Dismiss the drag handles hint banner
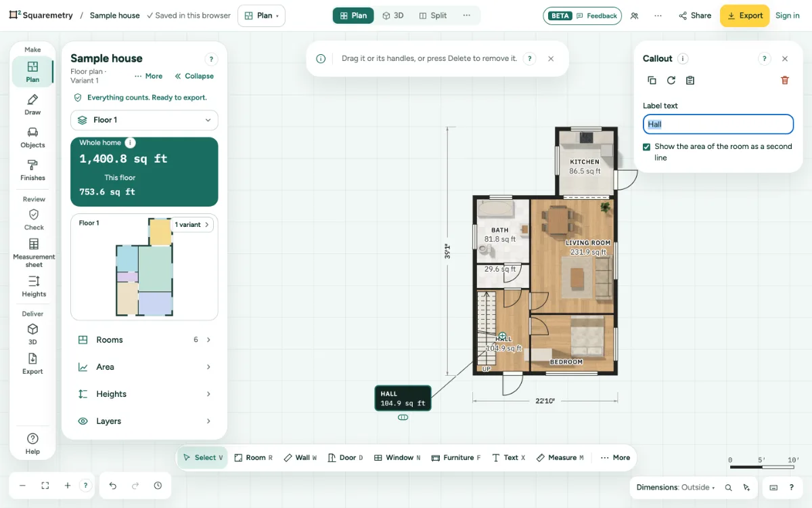This screenshot has width=812, height=508. pos(551,59)
